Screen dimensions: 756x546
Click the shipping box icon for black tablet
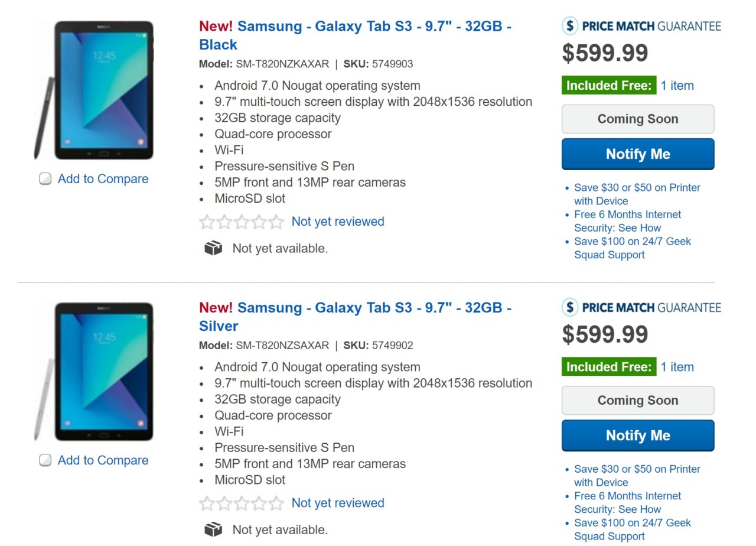tap(213, 249)
